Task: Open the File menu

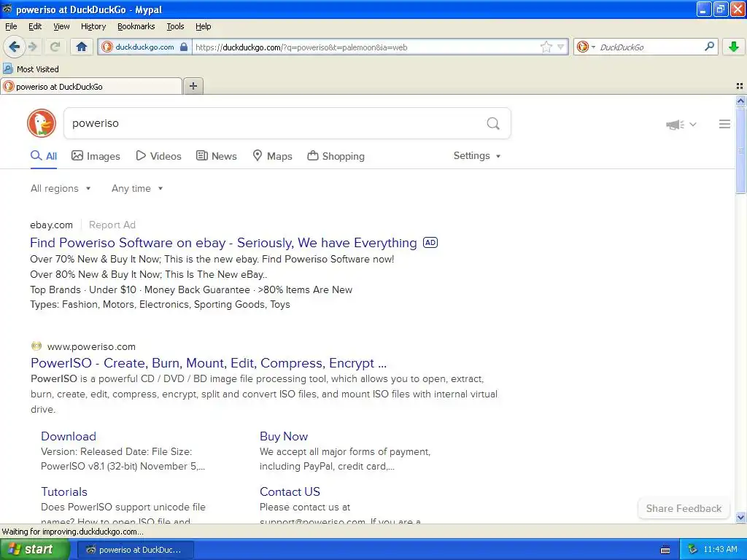Action: [x=11, y=26]
